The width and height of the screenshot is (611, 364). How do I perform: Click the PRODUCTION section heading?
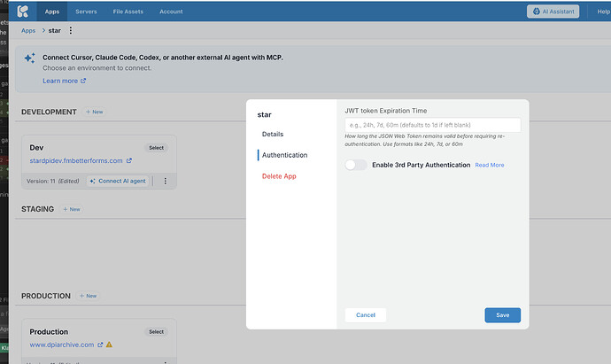tap(46, 296)
